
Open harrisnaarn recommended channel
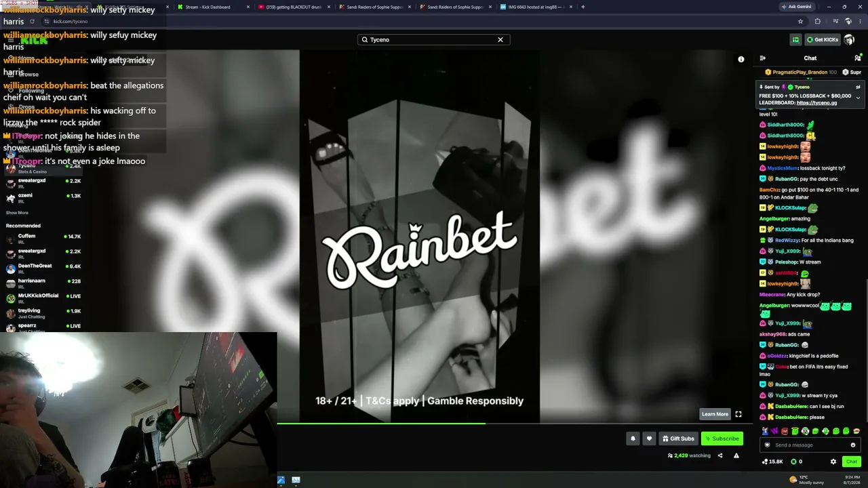[43, 283]
